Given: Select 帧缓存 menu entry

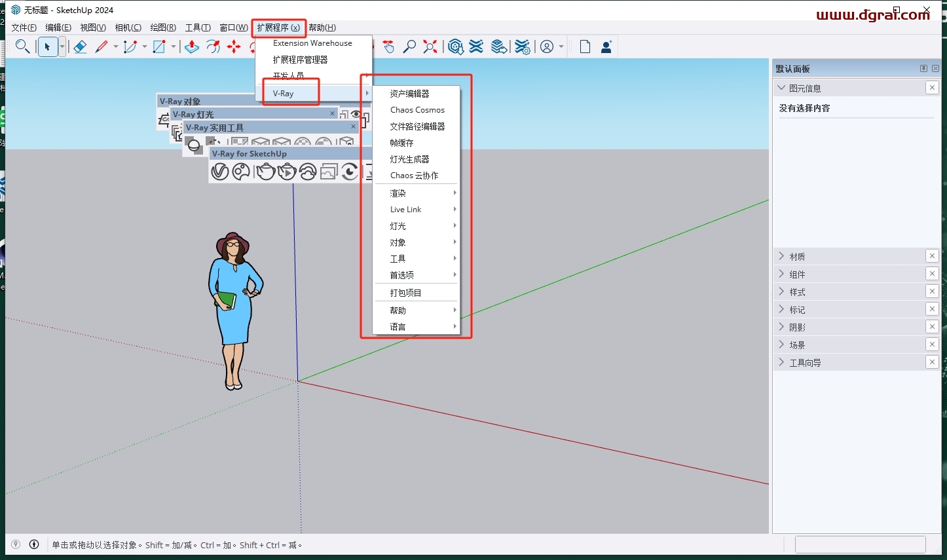Looking at the screenshot, I should click(x=417, y=143).
